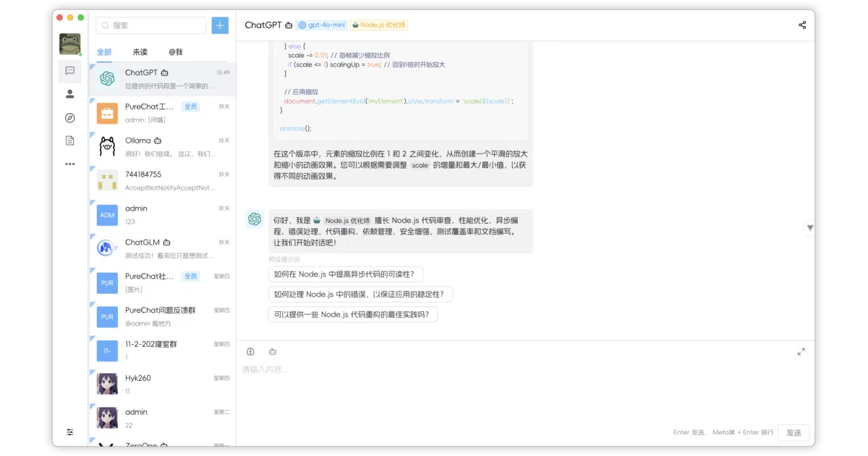This screenshot has width=868, height=456.
Task: Click the orange briefcase PureChat avatar
Action: [107, 113]
